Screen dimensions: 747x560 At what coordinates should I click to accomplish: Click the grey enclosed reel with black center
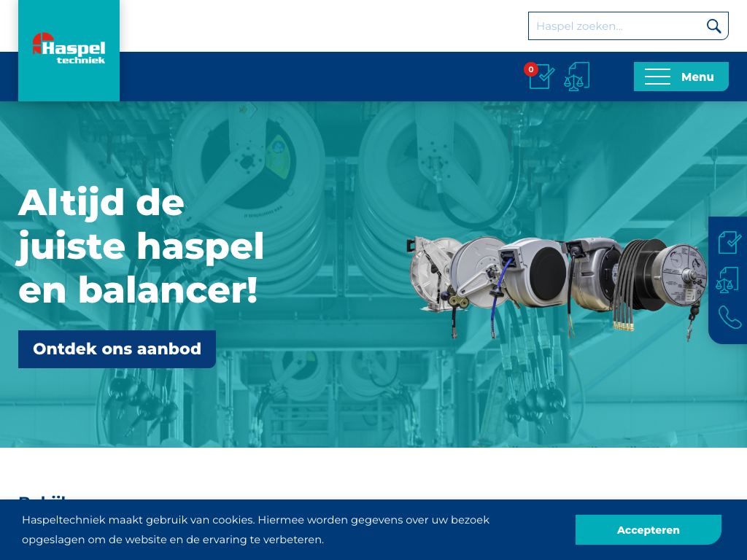click(540, 273)
